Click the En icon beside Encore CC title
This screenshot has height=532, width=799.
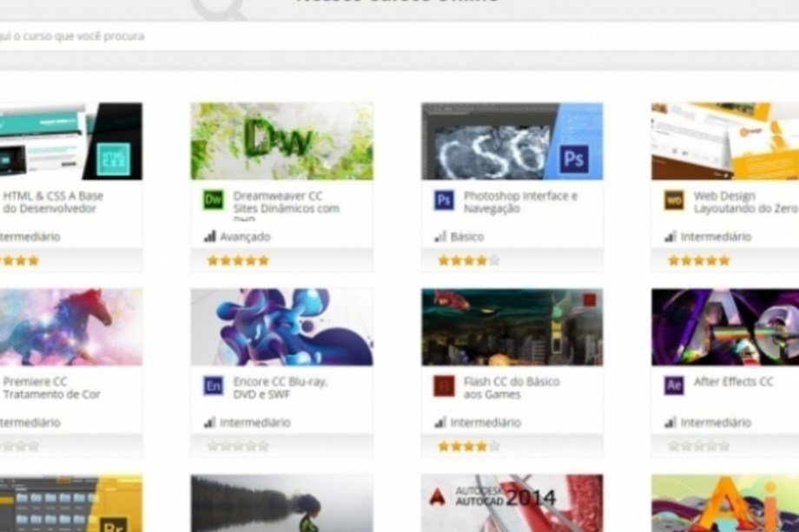tap(213, 386)
